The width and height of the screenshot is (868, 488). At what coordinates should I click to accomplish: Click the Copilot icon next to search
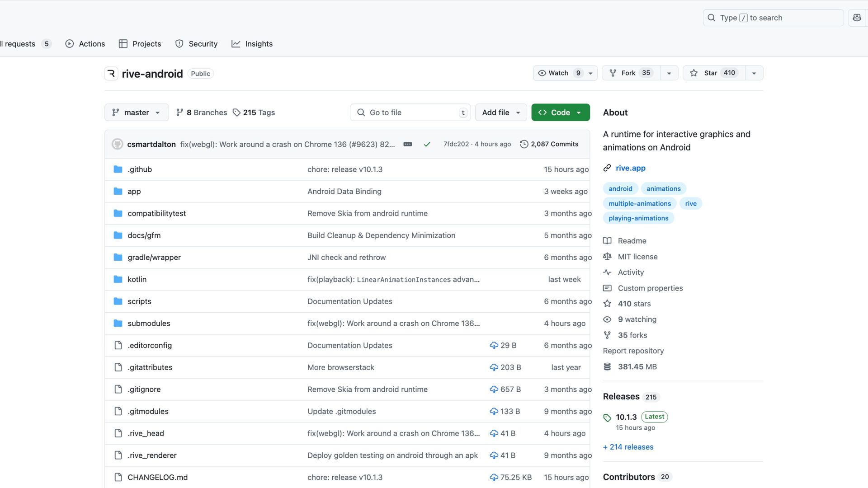(x=857, y=18)
